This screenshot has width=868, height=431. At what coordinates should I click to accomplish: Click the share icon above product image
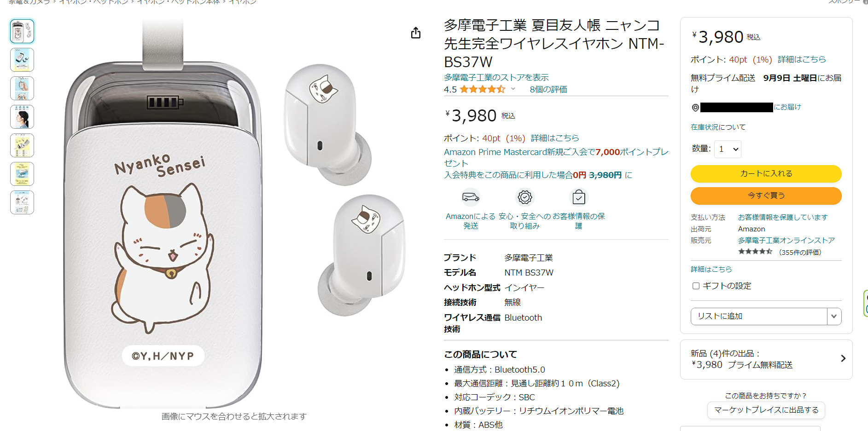[416, 33]
